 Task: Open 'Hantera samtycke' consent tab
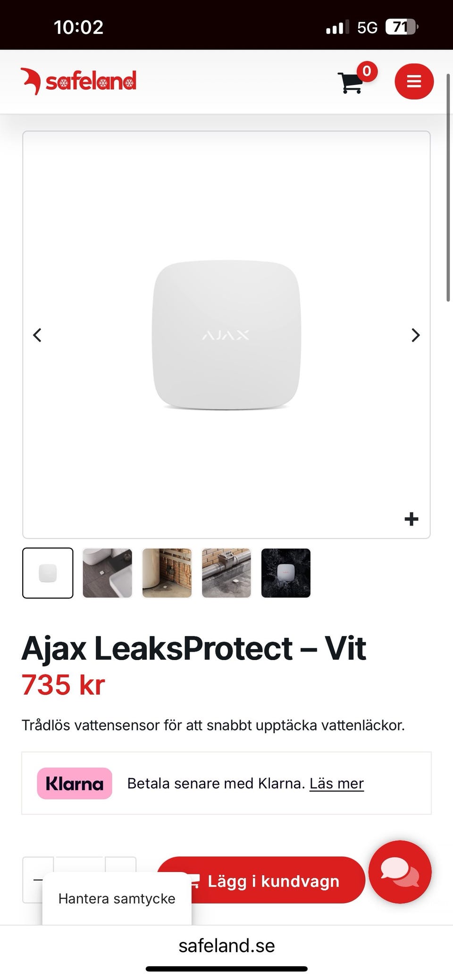coord(117,898)
